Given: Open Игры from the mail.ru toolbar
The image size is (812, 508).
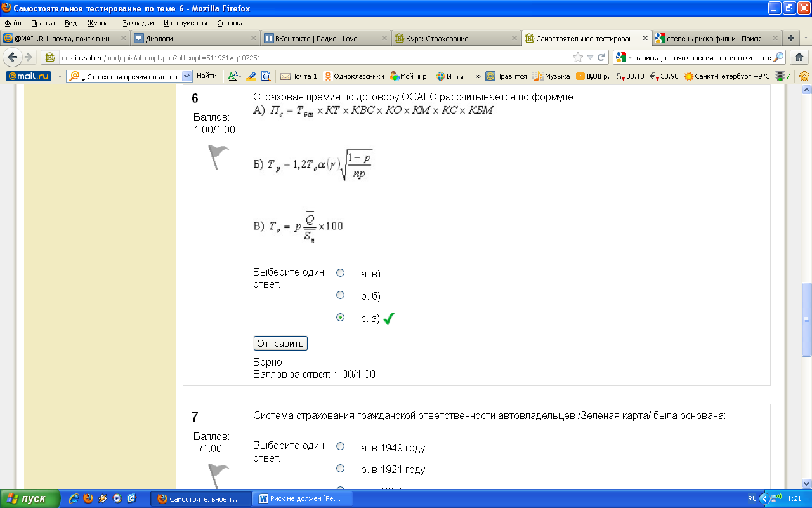Looking at the screenshot, I should (450, 76).
